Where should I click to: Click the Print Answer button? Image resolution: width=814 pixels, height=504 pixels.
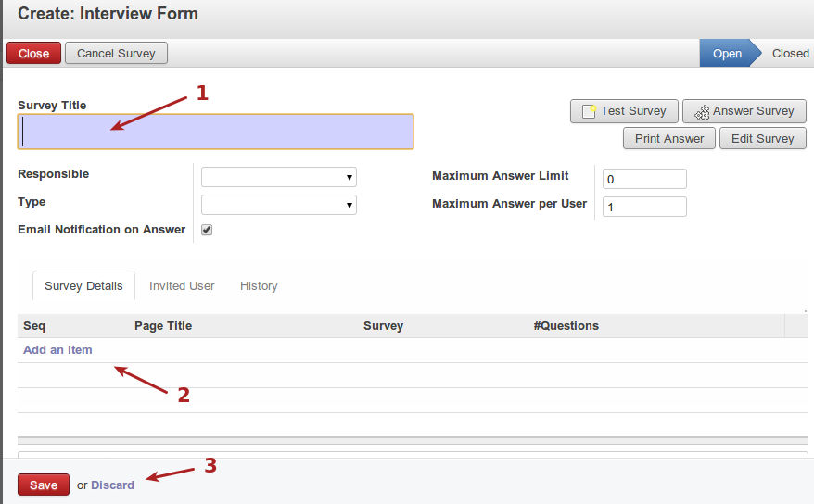click(x=669, y=139)
